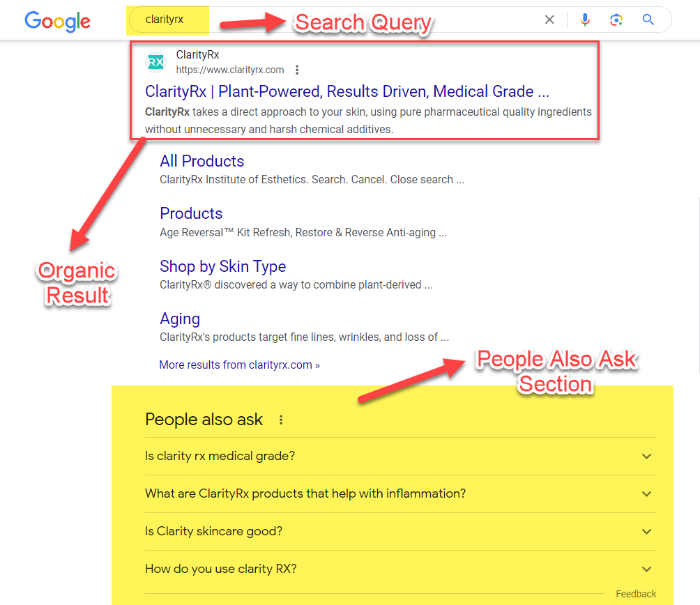Viewport: 700px width, 605px height.
Task: Open ClarityRx Plant-Powered result title
Action: [x=347, y=91]
